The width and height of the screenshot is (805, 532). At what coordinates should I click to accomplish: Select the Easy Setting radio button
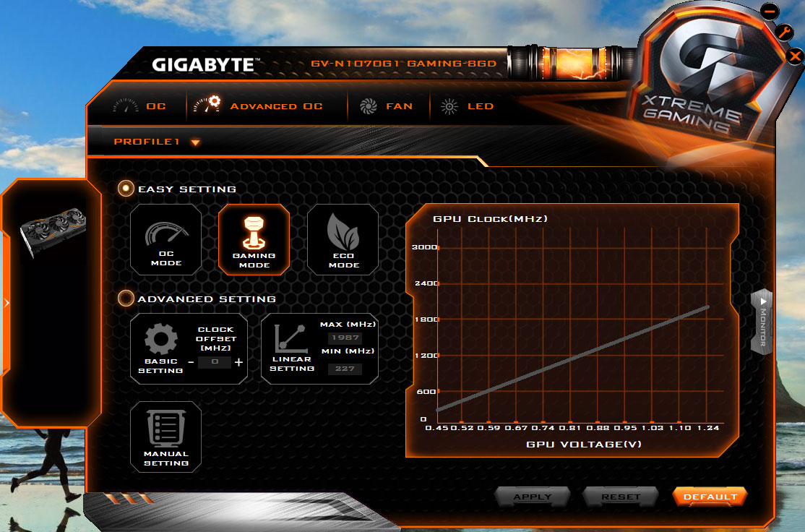coord(125,189)
